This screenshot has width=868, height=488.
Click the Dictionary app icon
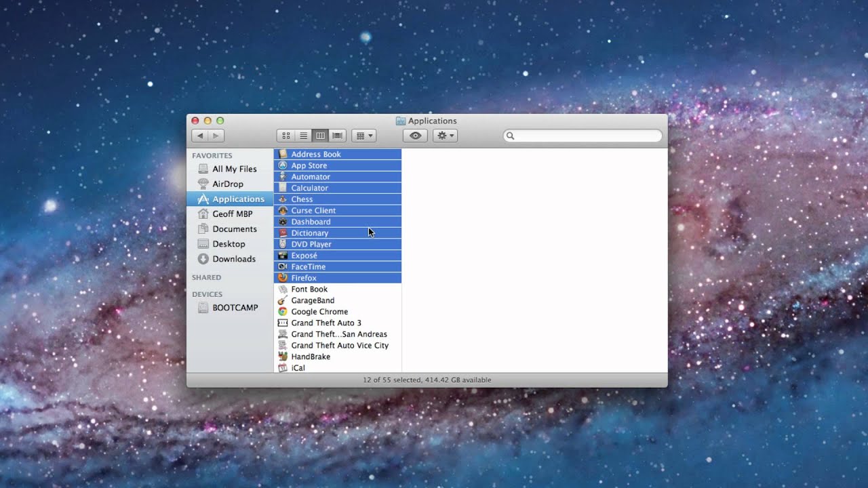coord(283,232)
